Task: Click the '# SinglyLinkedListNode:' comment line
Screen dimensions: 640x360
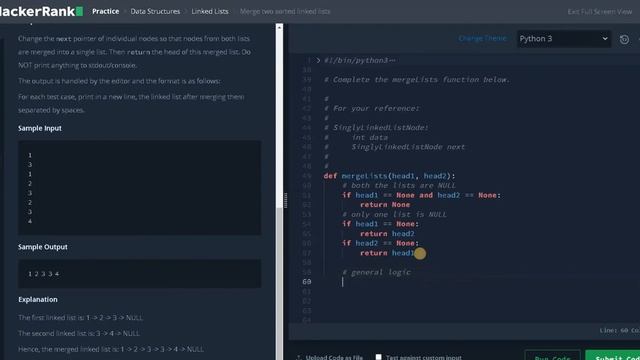Action: tap(376, 128)
